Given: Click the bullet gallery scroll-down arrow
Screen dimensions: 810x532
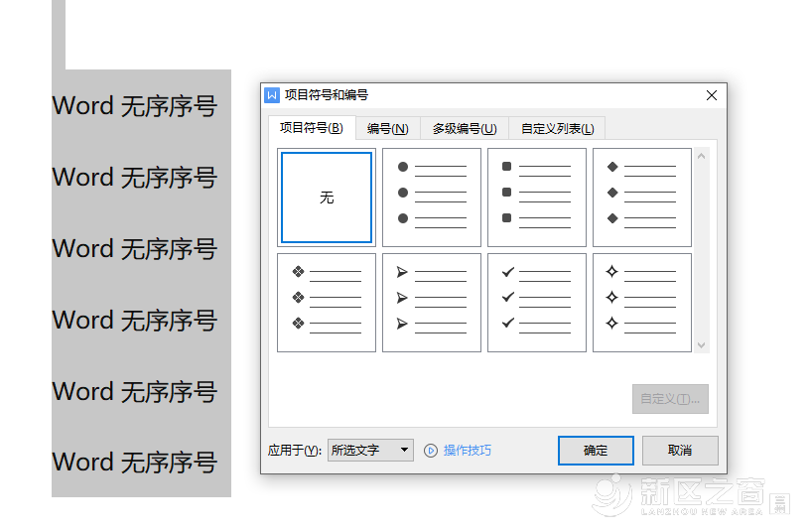Looking at the screenshot, I should point(701,345).
